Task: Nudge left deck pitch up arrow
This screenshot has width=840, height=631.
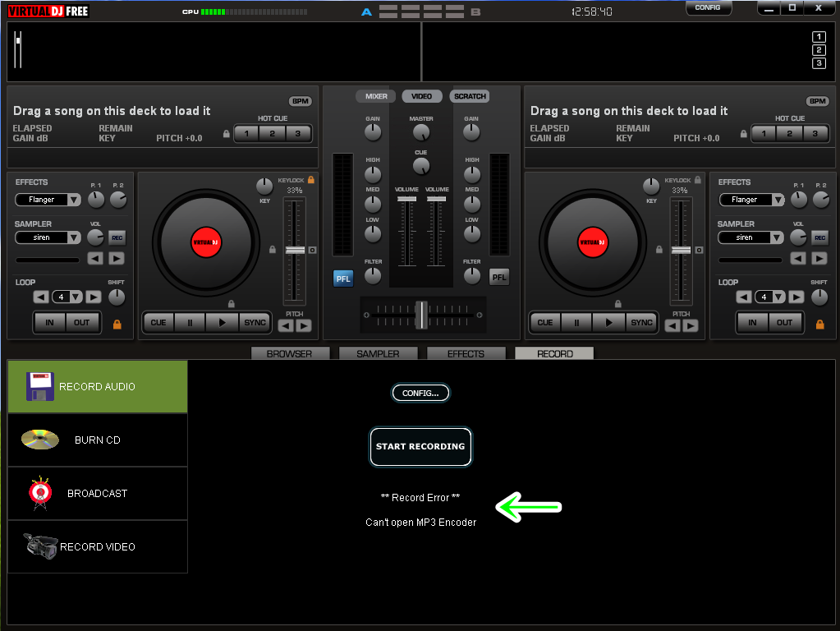Action: (304, 325)
